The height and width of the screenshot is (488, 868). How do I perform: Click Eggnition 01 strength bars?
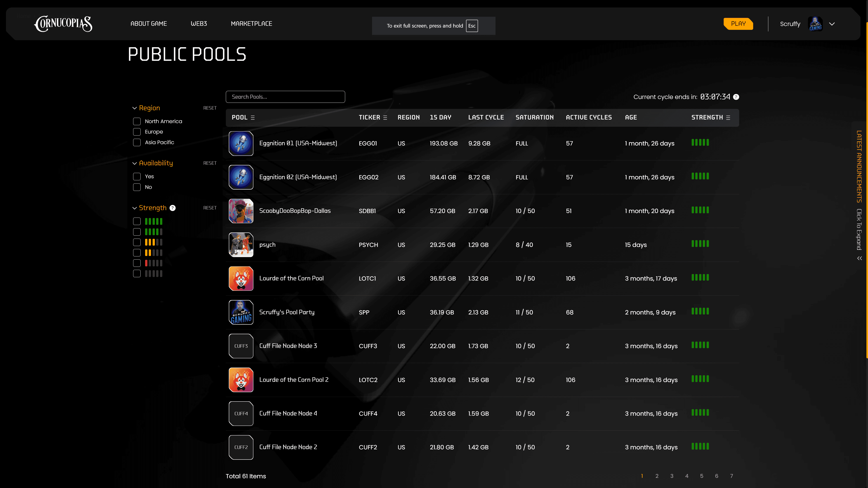pyautogui.click(x=700, y=143)
